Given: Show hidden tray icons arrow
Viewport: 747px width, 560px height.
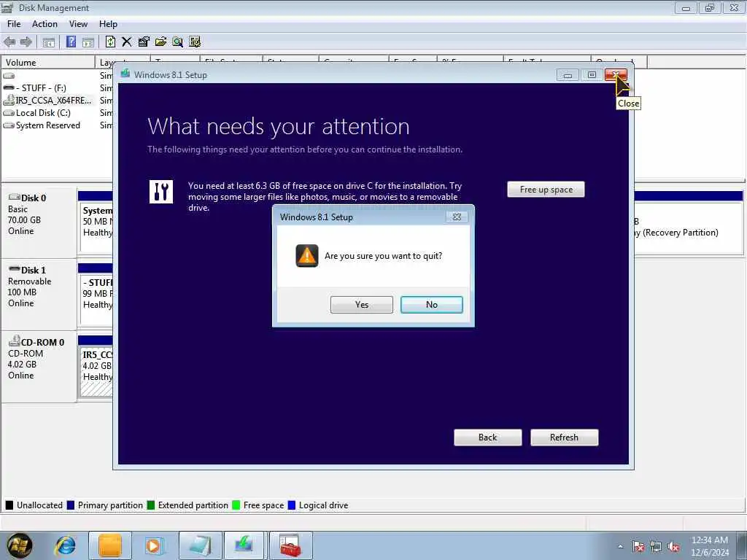Looking at the screenshot, I should [620, 547].
